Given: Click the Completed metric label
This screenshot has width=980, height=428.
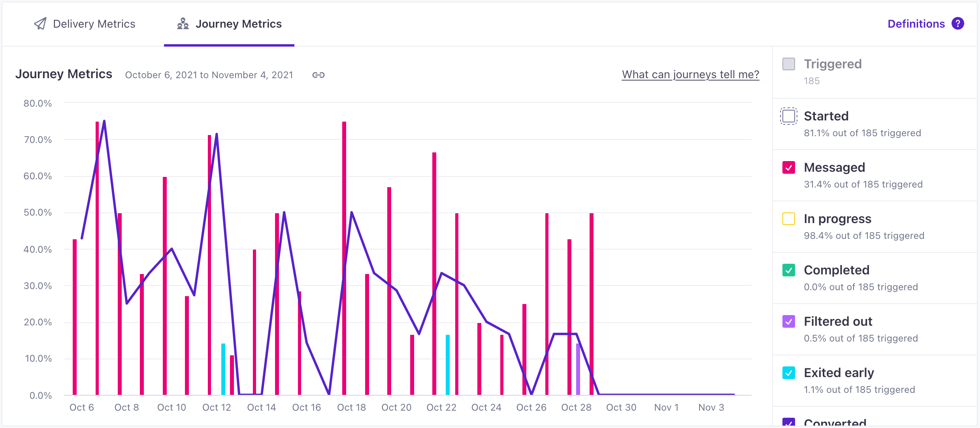Looking at the screenshot, I should 837,270.
